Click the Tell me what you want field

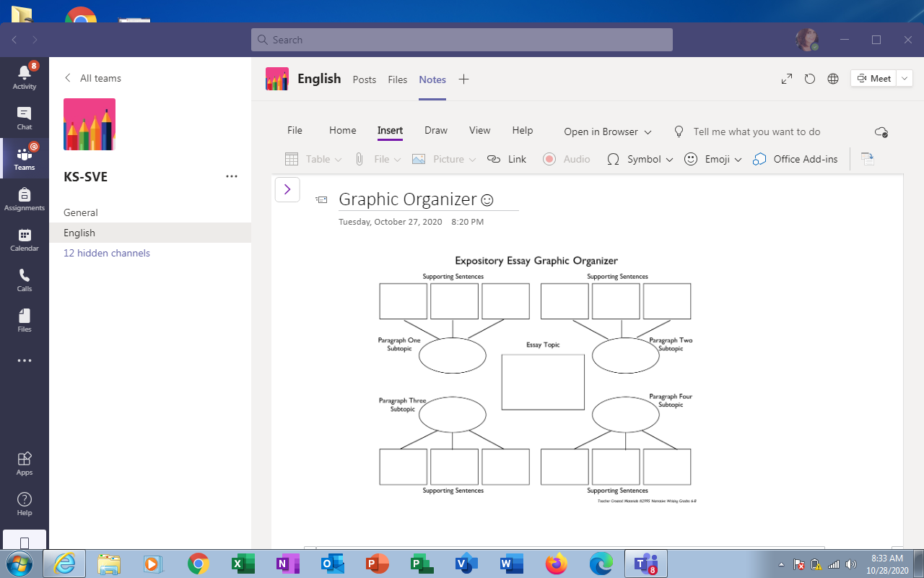[x=757, y=131]
